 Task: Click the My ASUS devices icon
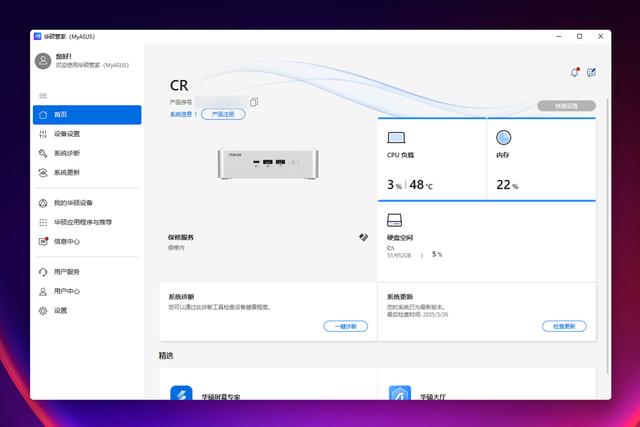(x=43, y=203)
